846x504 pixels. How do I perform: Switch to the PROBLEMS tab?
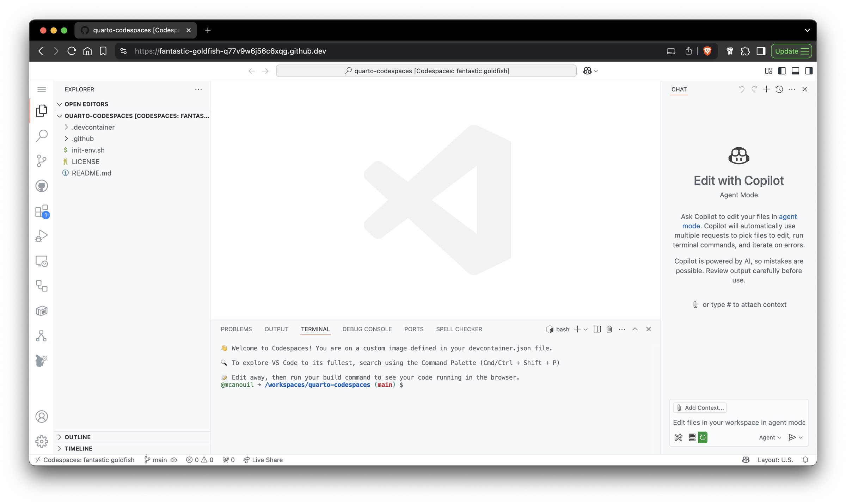tap(236, 329)
